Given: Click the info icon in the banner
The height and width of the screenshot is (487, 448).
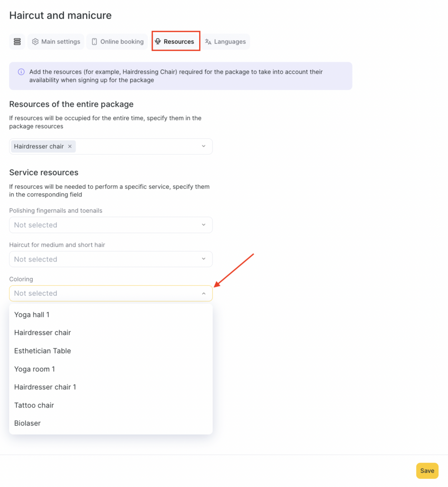Looking at the screenshot, I should coord(21,72).
